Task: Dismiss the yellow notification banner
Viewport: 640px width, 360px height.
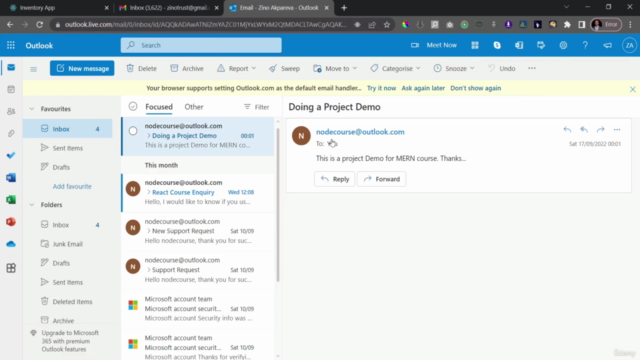Action: [632, 89]
